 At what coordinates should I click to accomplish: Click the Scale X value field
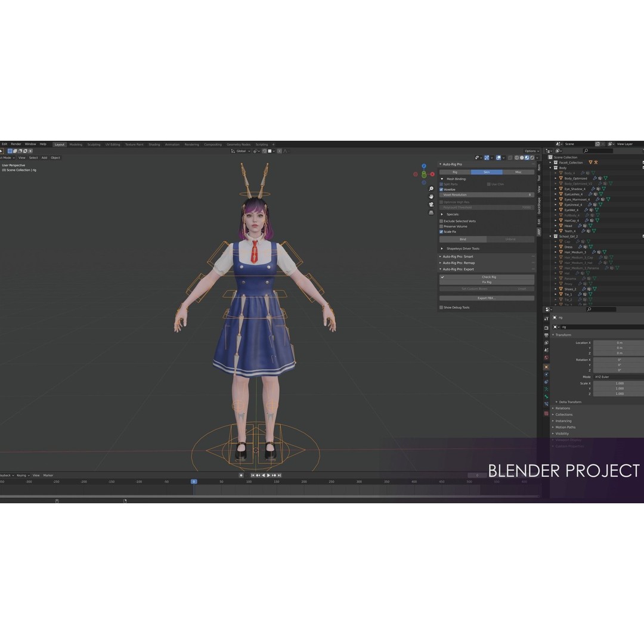(618, 383)
